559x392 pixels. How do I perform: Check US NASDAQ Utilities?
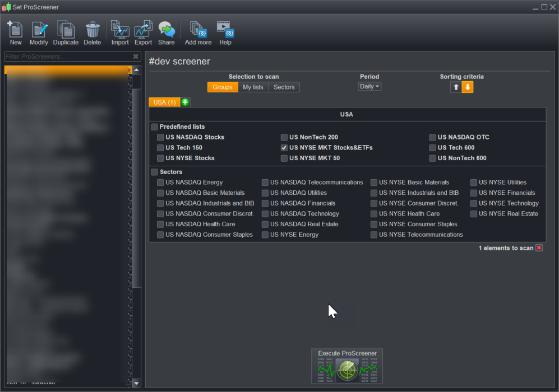pyautogui.click(x=265, y=193)
